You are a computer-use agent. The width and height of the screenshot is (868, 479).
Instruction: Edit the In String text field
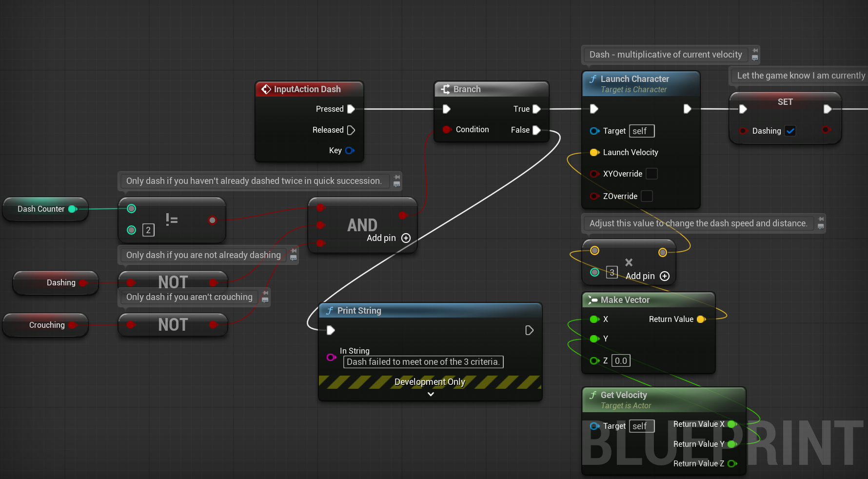click(x=423, y=362)
